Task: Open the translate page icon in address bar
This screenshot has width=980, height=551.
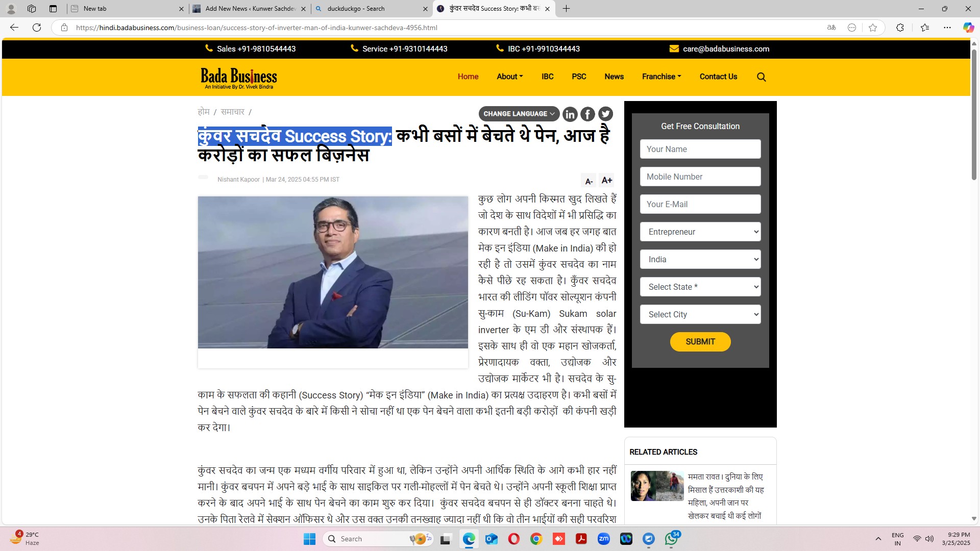Action: click(x=831, y=28)
